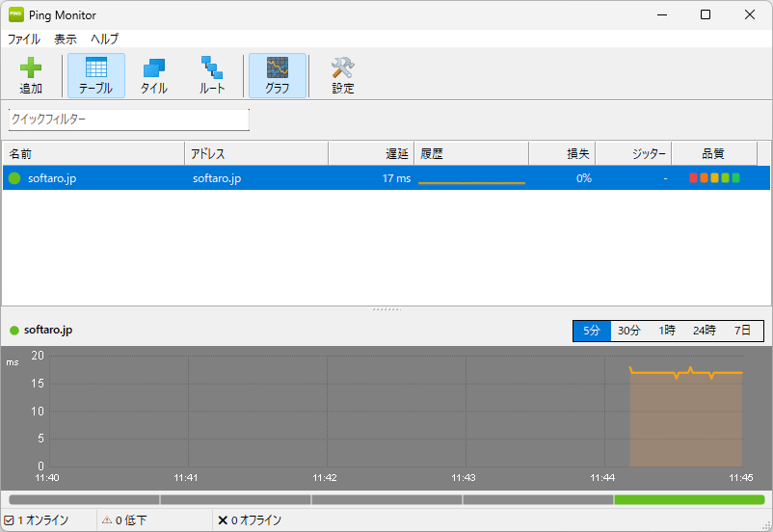Select the 7日 time range
The image size is (773, 532).
pyautogui.click(x=742, y=331)
